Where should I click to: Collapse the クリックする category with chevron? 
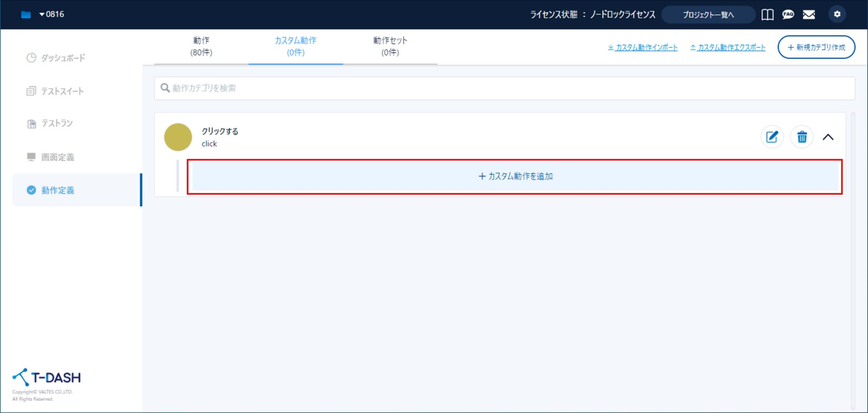828,137
